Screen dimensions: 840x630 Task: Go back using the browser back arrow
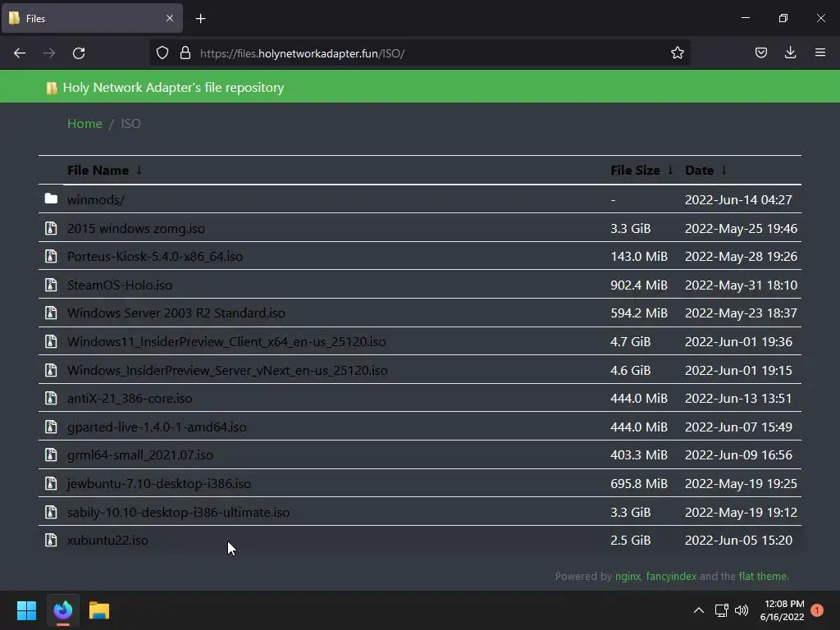pos(20,53)
